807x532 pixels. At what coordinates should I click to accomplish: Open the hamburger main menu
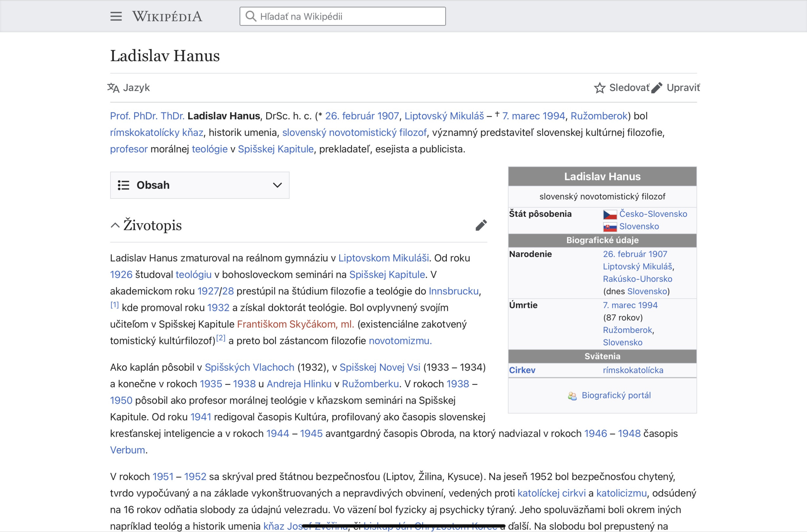coord(116,16)
